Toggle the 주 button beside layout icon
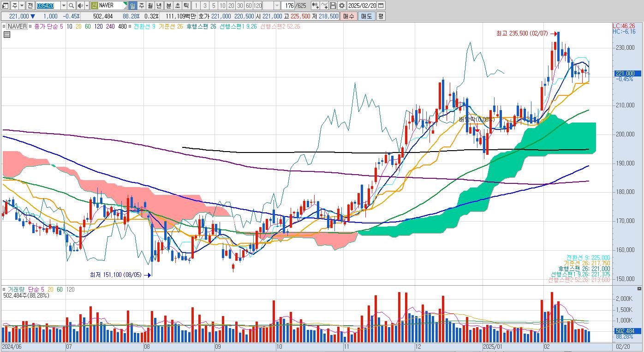 click(x=14, y=6)
